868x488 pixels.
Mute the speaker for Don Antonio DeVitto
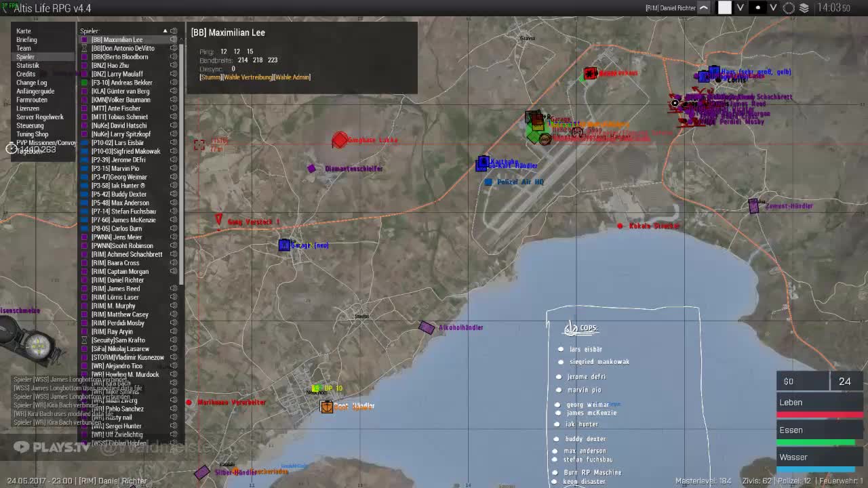click(174, 48)
